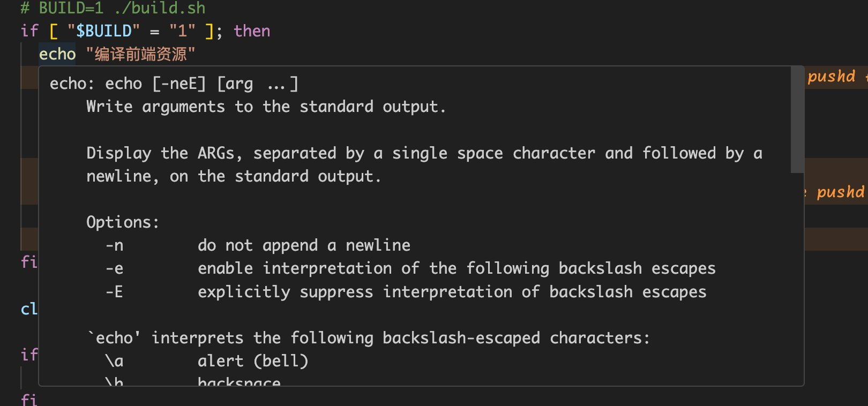
Task: Click the "1" string literal in the condition
Action: (182, 31)
